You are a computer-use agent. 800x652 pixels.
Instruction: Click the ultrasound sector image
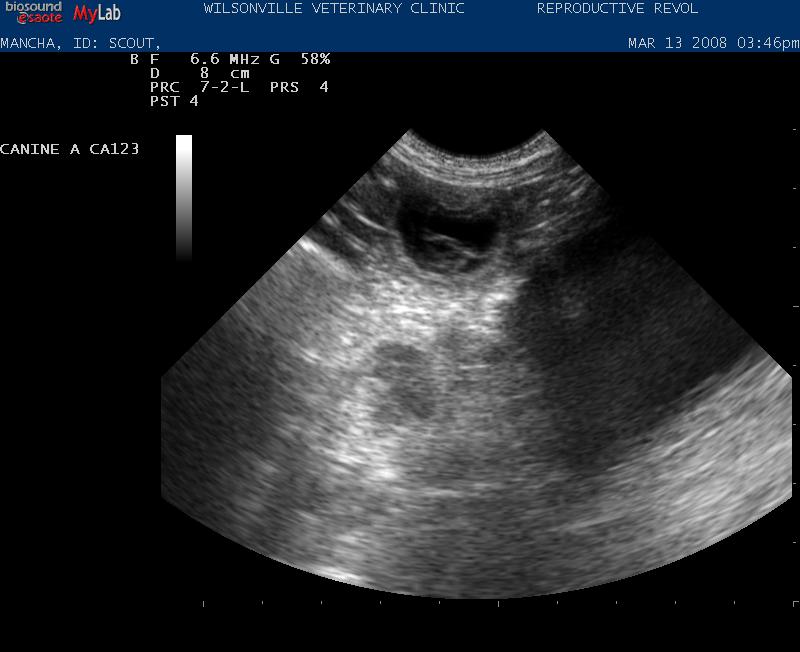tap(477, 364)
